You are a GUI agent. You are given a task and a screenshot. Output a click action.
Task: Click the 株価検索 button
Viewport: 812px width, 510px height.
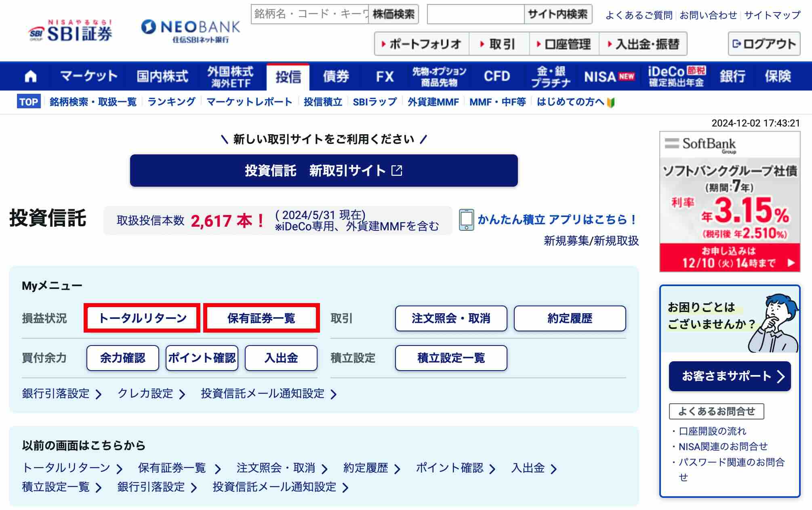pos(393,15)
